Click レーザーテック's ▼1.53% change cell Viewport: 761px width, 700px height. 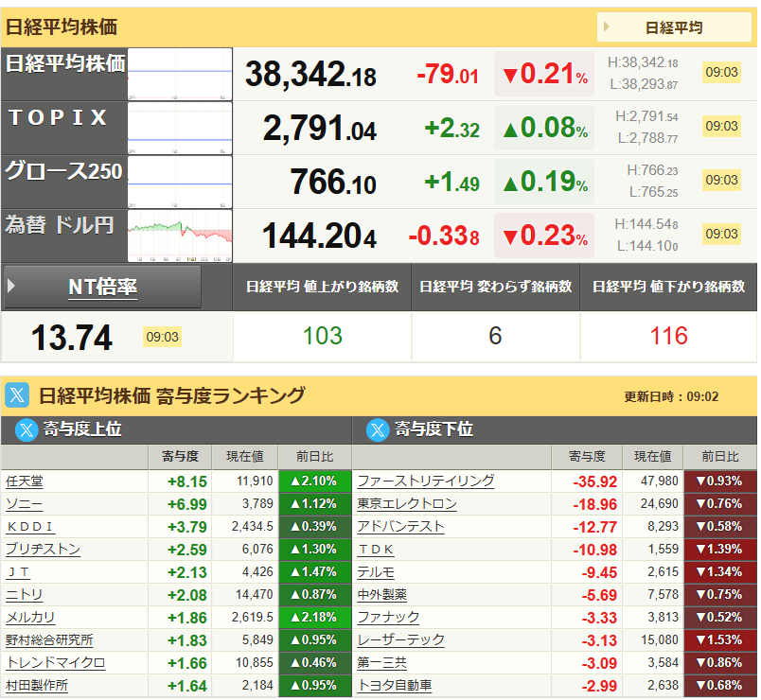tap(720, 640)
